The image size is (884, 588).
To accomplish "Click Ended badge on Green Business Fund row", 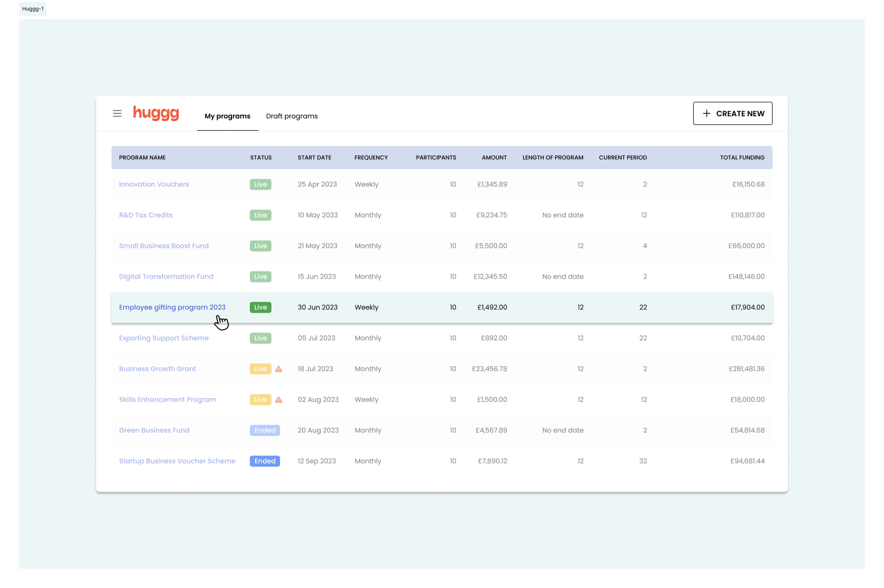I will (265, 430).
